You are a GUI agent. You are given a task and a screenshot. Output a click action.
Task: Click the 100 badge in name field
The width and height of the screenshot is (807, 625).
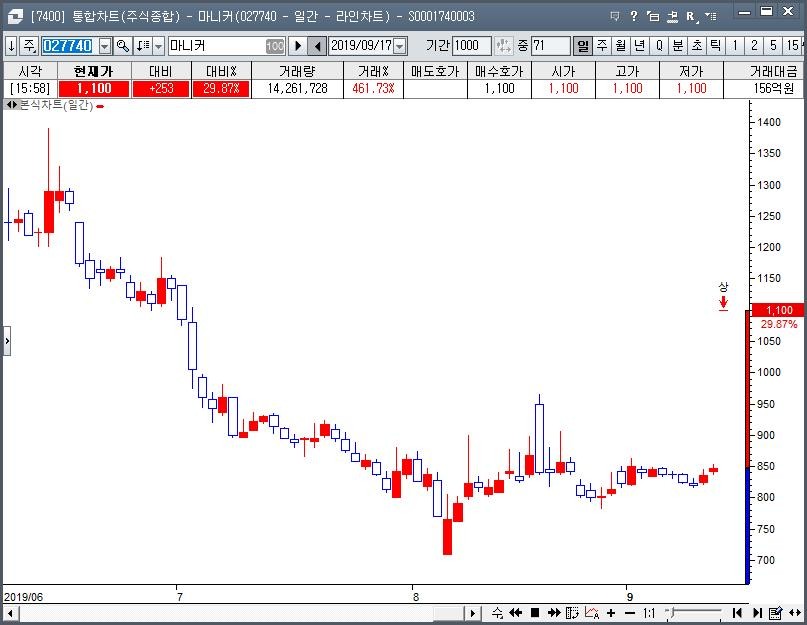click(x=275, y=46)
